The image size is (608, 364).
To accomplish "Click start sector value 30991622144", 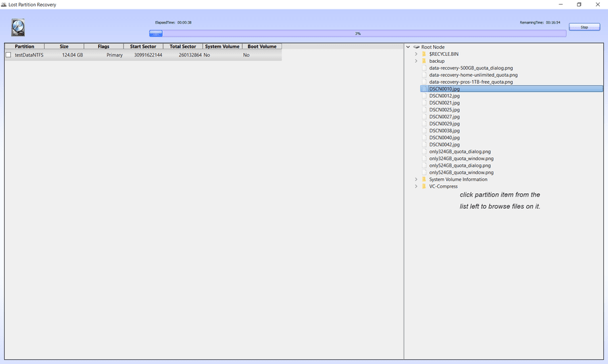I will 148,55.
